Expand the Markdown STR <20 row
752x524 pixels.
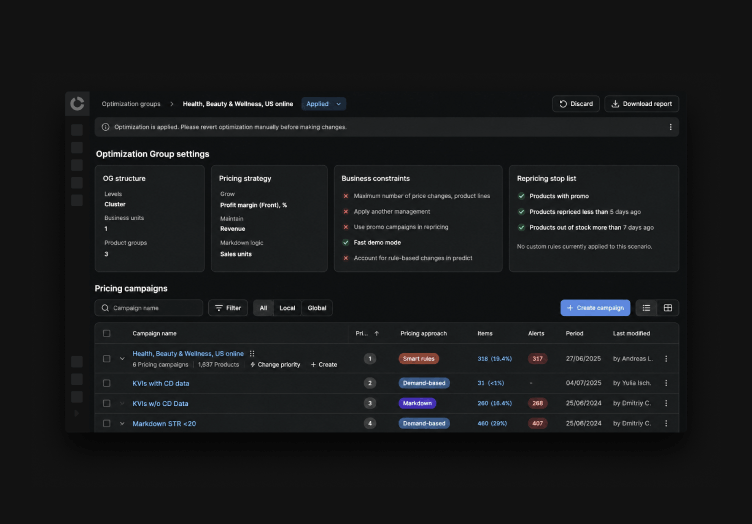click(x=122, y=423)
